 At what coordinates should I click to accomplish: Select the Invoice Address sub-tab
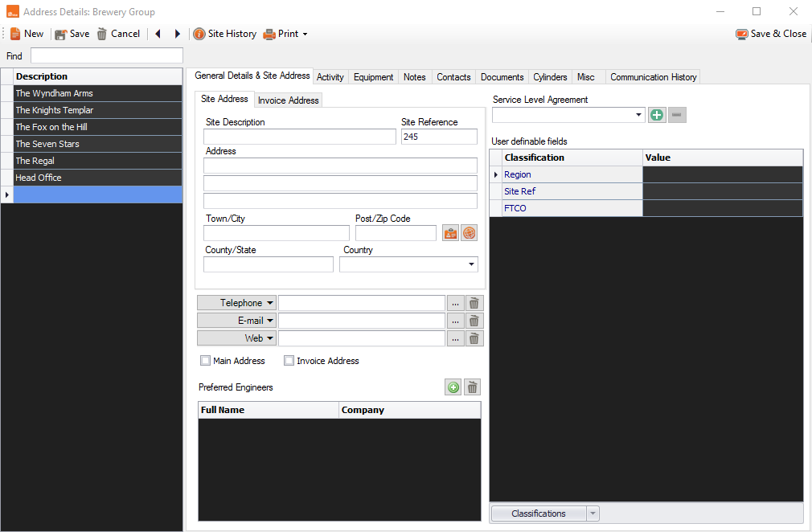tap(289, 100)
